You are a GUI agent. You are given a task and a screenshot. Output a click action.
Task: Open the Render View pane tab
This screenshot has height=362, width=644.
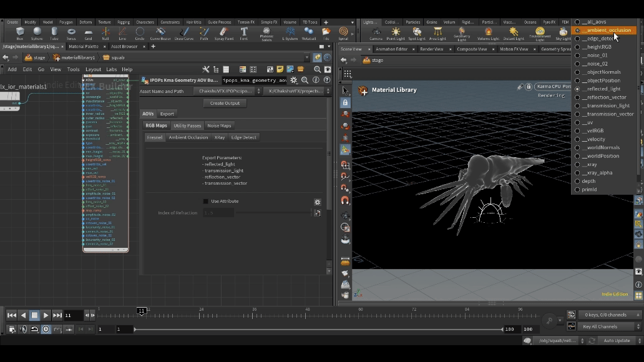[x=432, y=49]
